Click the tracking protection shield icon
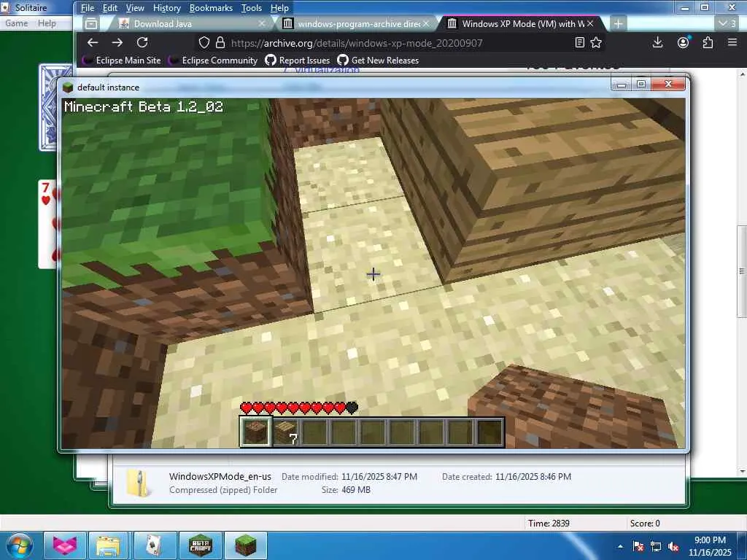Image resolution: width=747 pixels, height=560 pixels. (204, 43)
